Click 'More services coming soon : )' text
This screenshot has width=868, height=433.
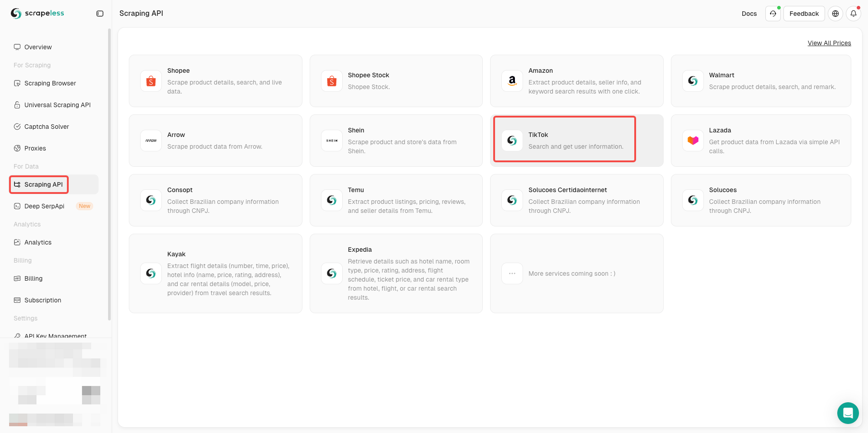coord(572,273)
